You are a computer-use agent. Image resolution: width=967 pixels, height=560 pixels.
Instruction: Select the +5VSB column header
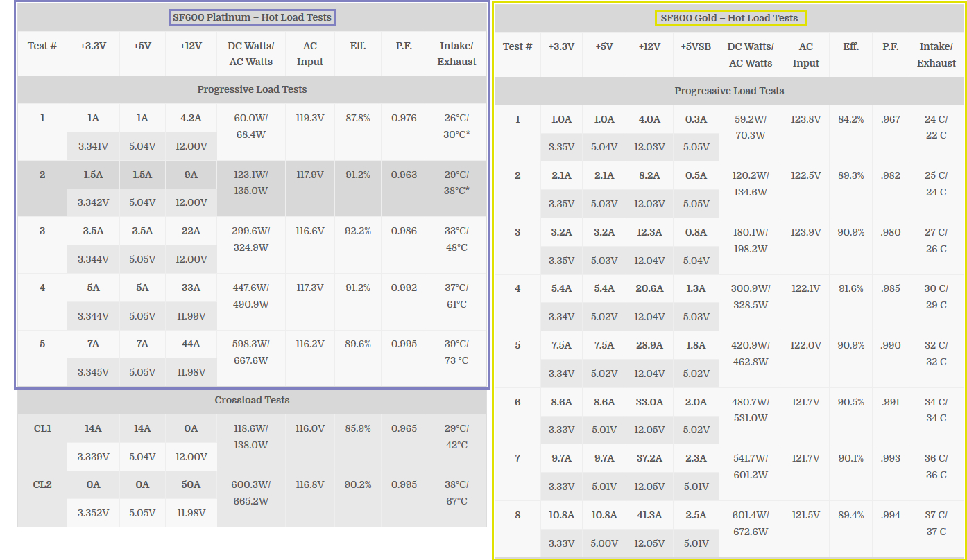point(696,46)
